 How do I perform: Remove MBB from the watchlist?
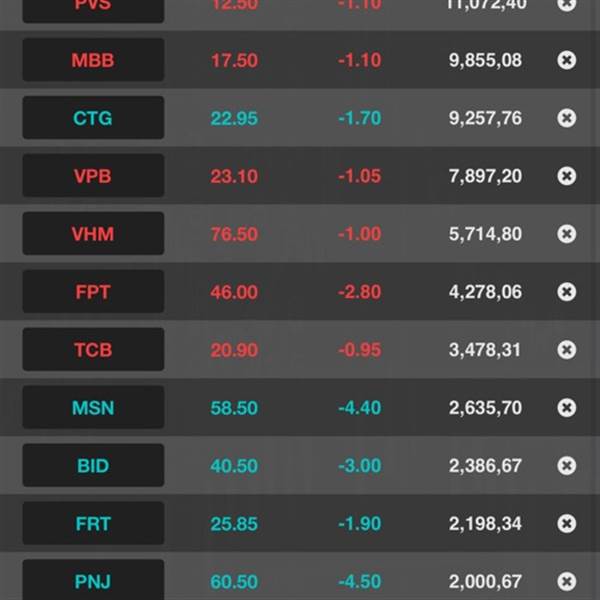point(566,60)
